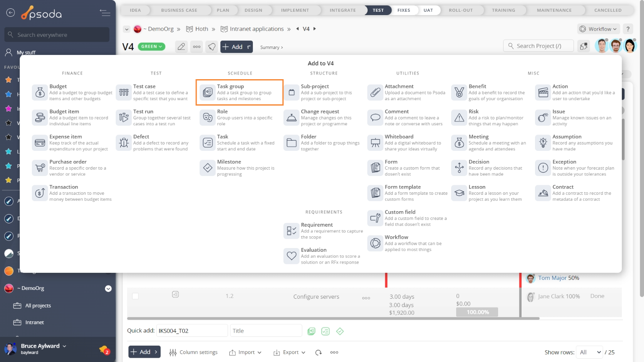Viewport: 644px width, 362px height.
Task: Click the pencil edit icon beside V4
Action: [x=181, y=47]
